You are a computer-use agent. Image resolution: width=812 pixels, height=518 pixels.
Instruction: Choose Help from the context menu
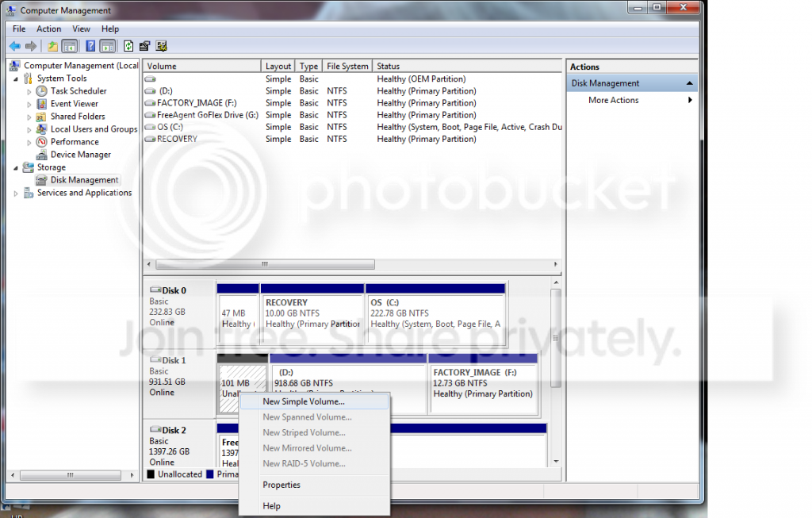314,506
